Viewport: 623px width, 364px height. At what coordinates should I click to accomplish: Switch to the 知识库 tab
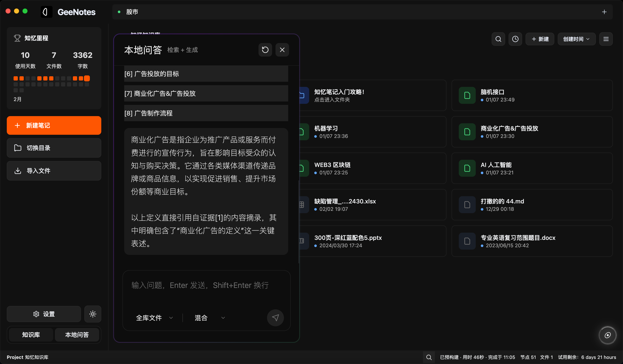pyautogui.click(x=31, y=335)
